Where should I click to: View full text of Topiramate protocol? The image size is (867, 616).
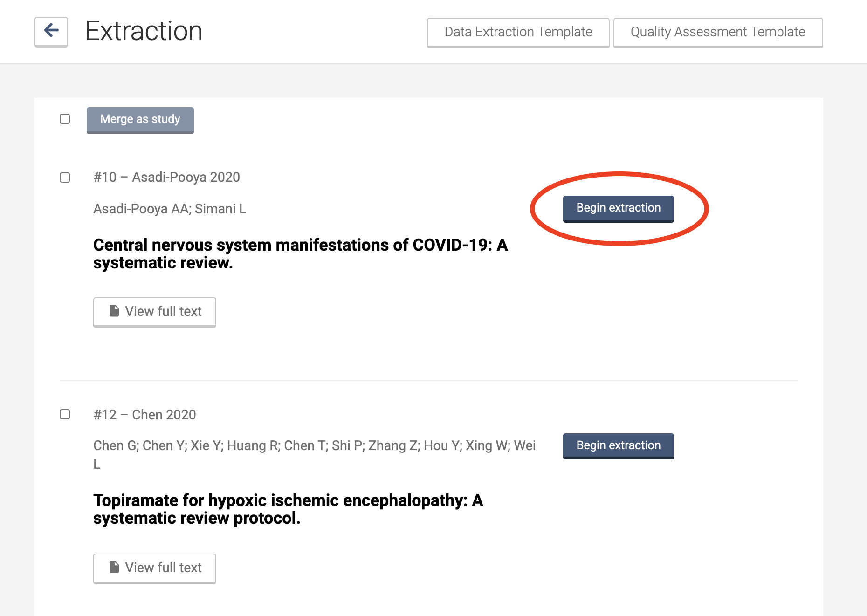(x=155, y=568)
